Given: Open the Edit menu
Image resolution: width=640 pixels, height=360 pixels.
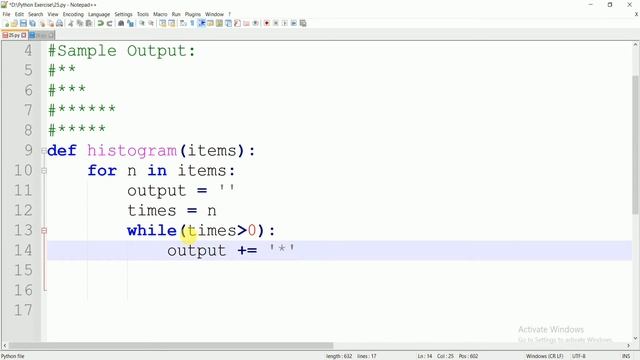Looking at the screenshot, I should click(x=19, y=14).
